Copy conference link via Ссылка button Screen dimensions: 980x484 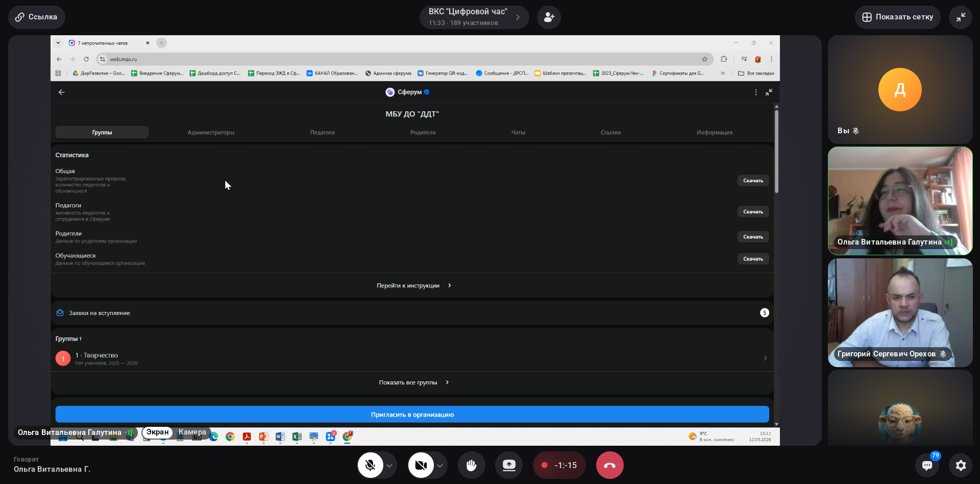(36, 17)
